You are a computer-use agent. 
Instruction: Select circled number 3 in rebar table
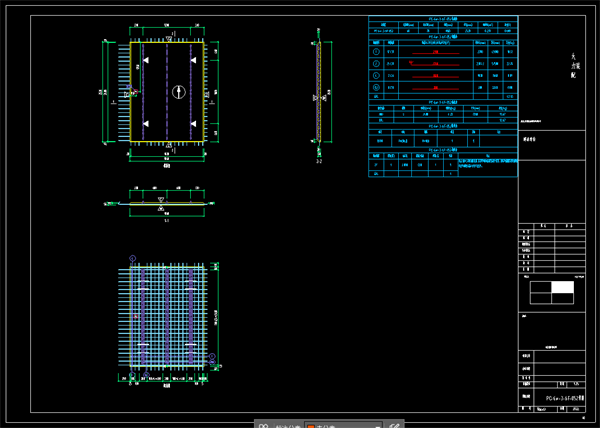[x=376, y=75]
